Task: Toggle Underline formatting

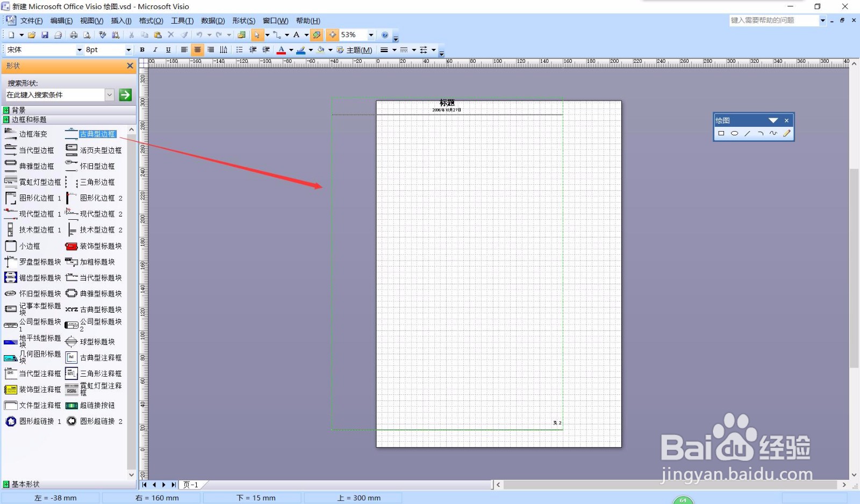Action: click(168, 50)
